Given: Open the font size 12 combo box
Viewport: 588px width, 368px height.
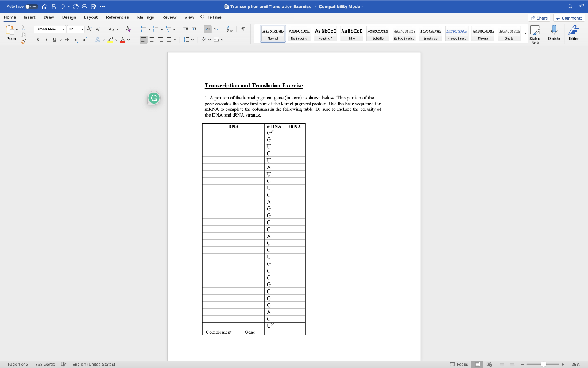Looking at the screenshot, I should [76, 29].
